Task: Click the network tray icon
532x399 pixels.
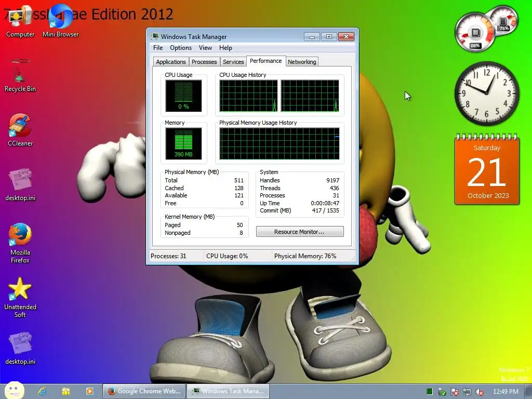Action: tap(467, 392)
